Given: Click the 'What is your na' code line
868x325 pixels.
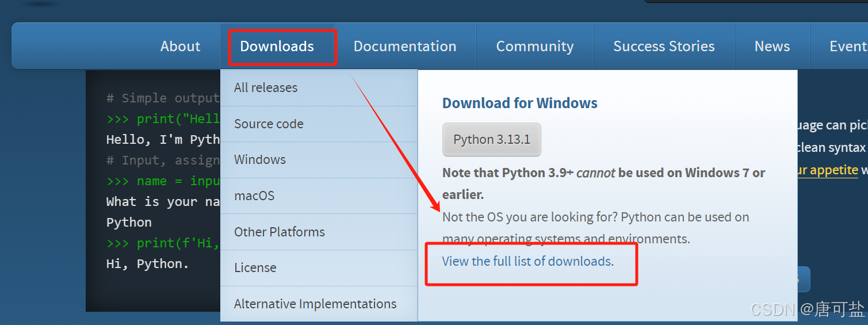Looking at the screenshot, I should [x=163, y=202].
